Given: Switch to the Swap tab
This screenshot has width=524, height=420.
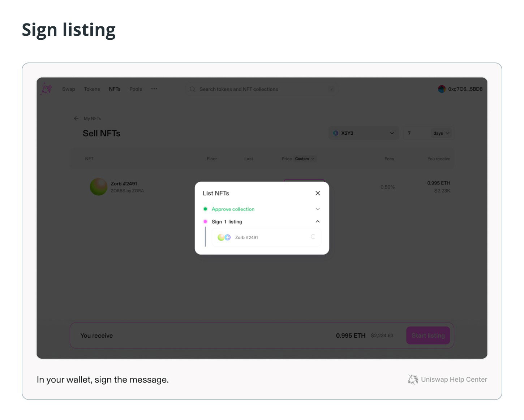Looking at the screenshot, I should [69, 89].
